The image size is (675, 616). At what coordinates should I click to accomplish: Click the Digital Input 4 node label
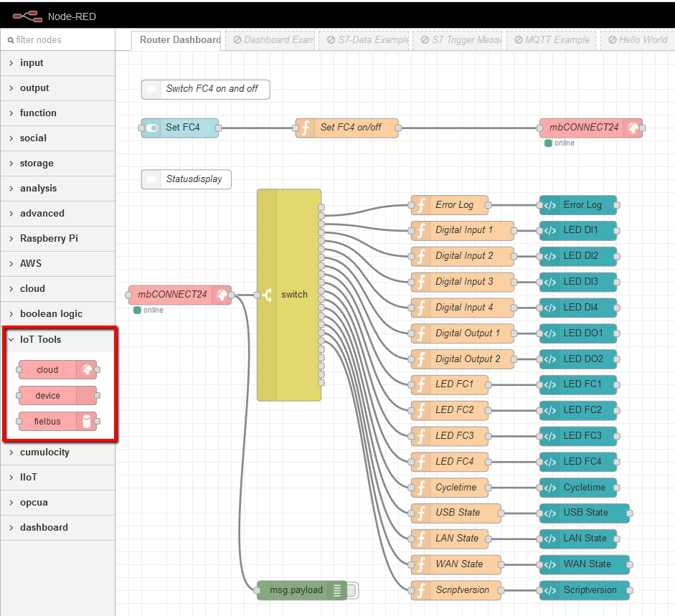point(464,308)
